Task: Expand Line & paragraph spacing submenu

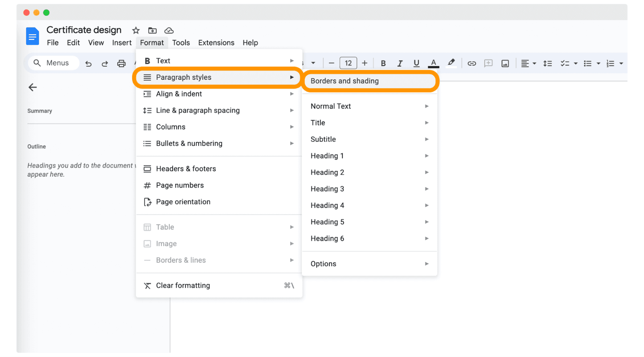Action: (x=219, y=110)
